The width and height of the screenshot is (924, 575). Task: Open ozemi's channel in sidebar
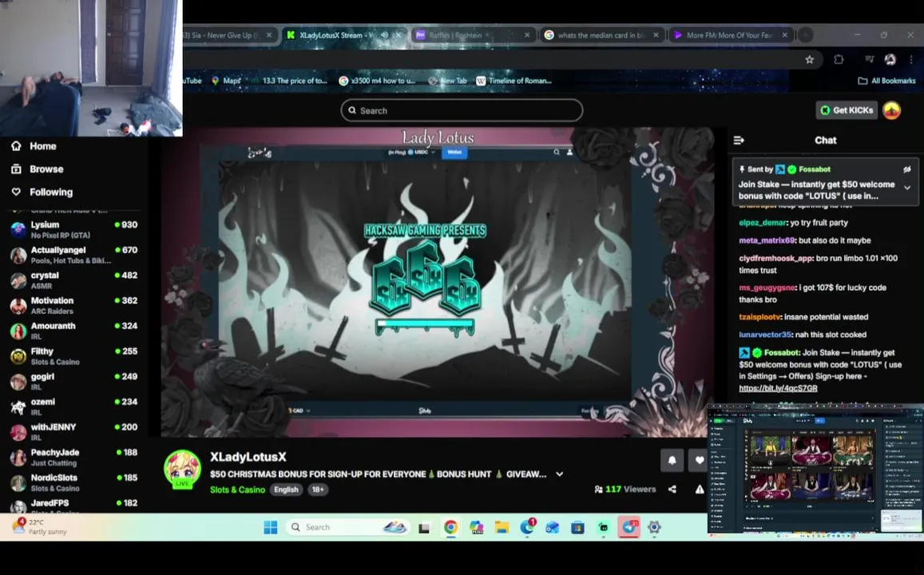(74, 406)
